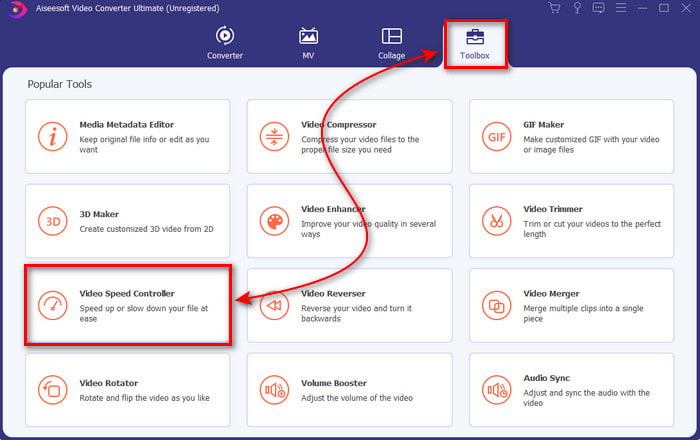Image resolution: width=700 pixels, height=440 pixels.
Task: Open the hamburger menu icon
Action: [x=621, y=8]
